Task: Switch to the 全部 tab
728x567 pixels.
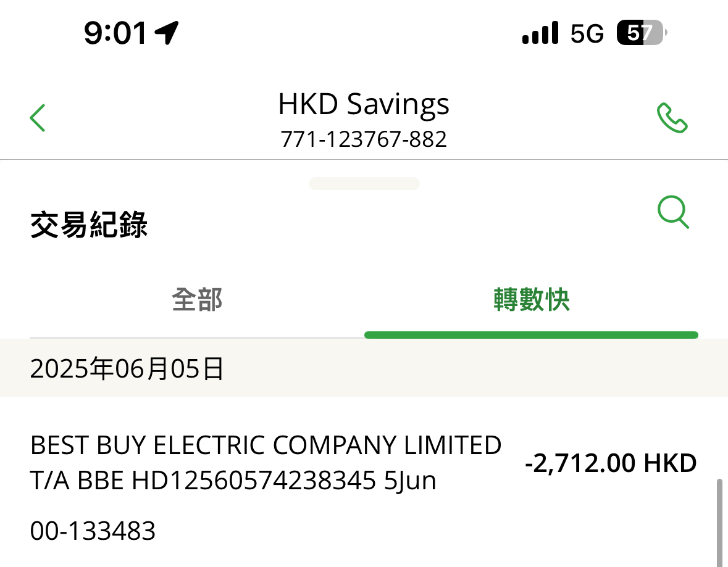Action: (x=197, y=300)
